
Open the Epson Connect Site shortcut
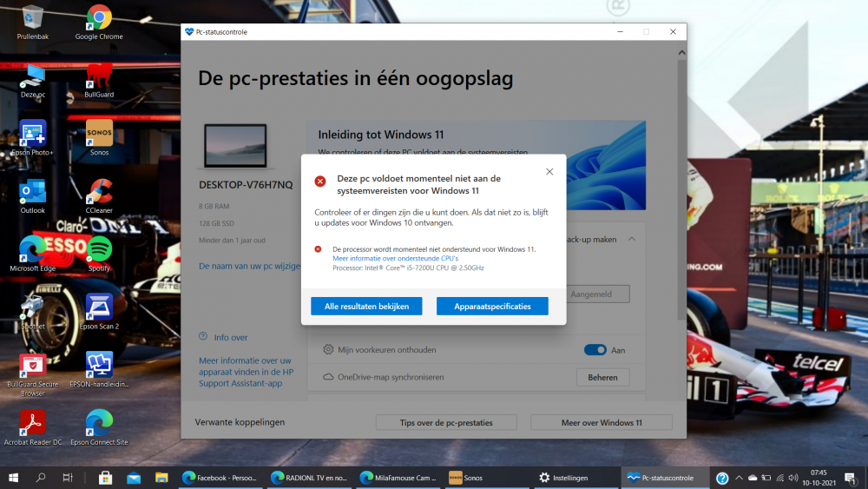(99, 428)
